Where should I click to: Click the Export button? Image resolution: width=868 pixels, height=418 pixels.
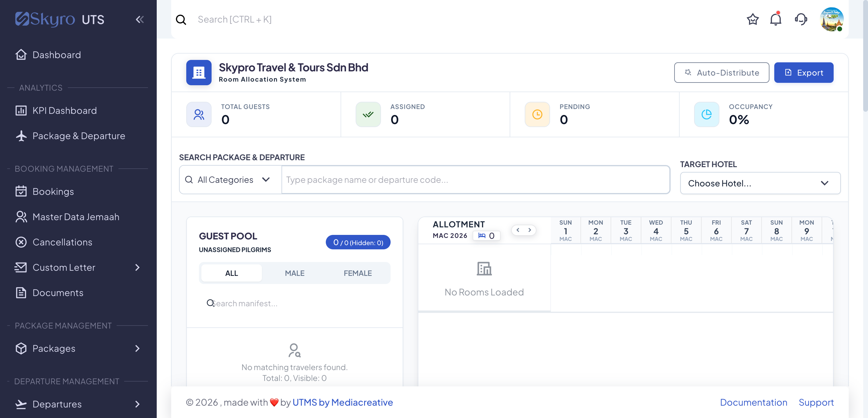[x=804, y=72]
